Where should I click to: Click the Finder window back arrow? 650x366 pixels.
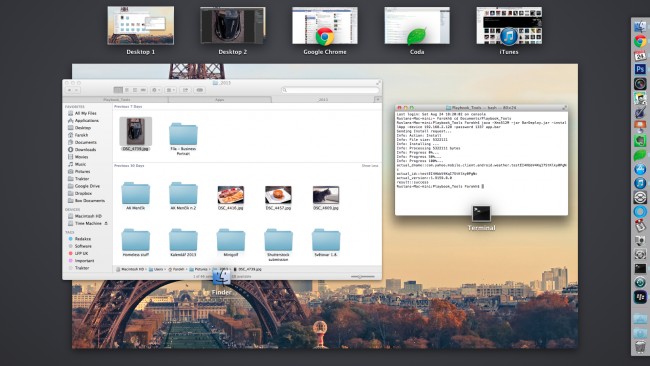pyautogui.click(x=70, y=90)
